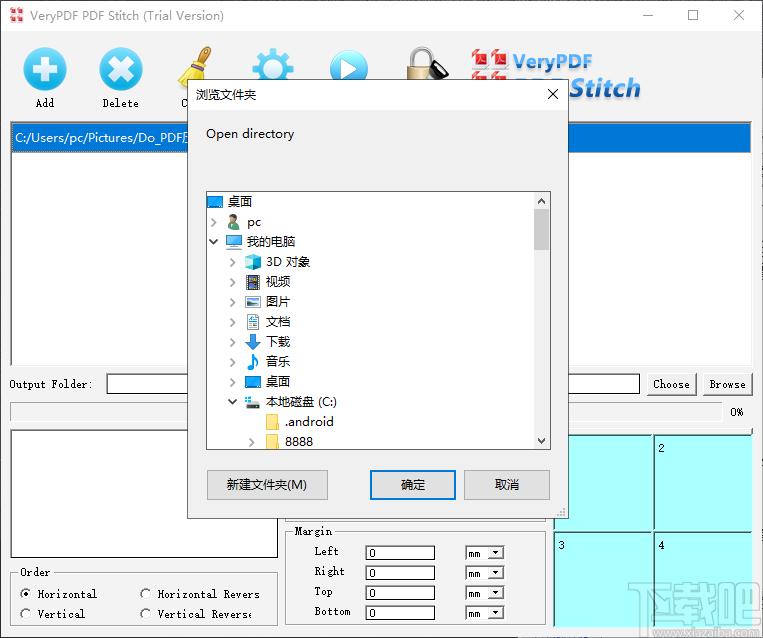
Task: Click the Right margin input field
Action: tap(400, 573)
